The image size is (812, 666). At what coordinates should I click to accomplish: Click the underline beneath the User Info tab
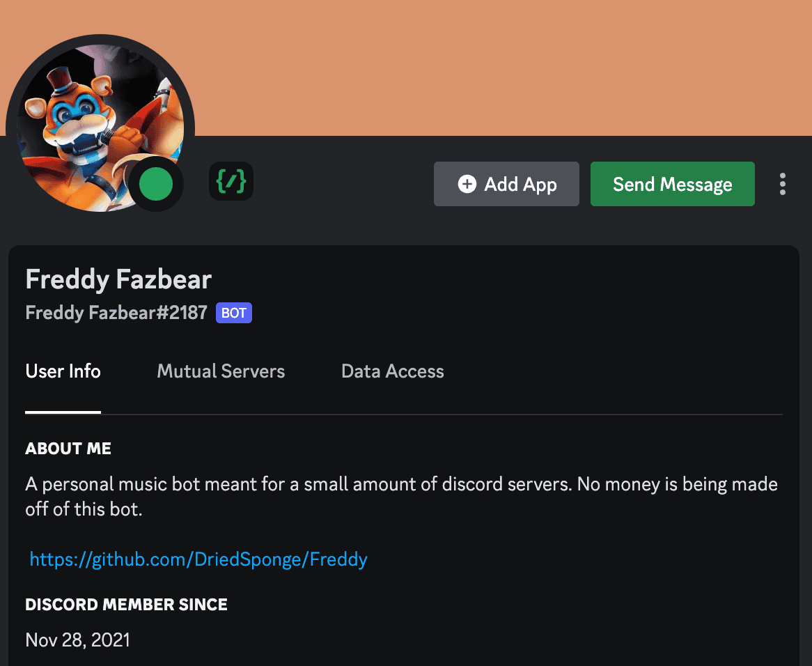[63, 412]
